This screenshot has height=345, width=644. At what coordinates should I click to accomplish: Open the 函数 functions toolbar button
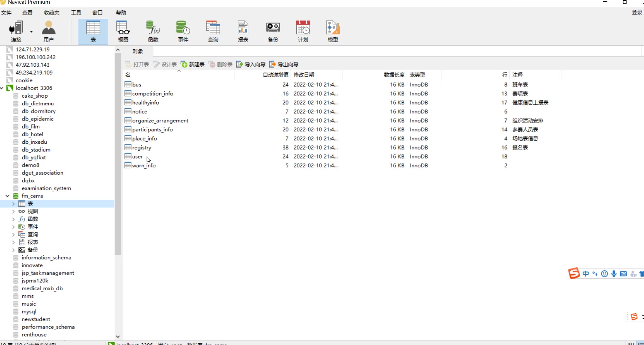pos(153,31)
